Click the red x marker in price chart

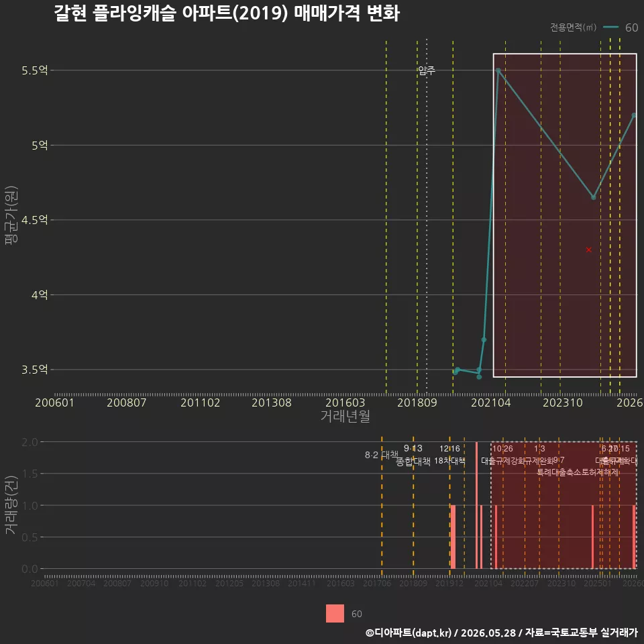tap(588, 250)
